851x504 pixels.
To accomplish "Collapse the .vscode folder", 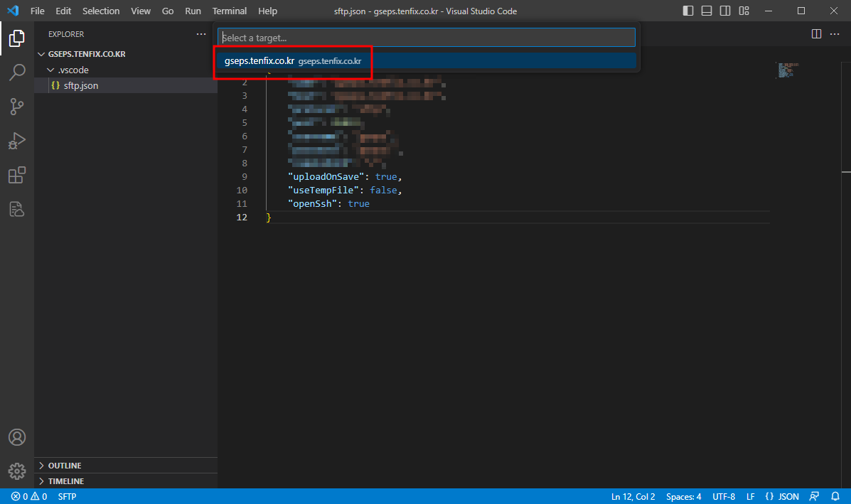I will tap(126, 70).
